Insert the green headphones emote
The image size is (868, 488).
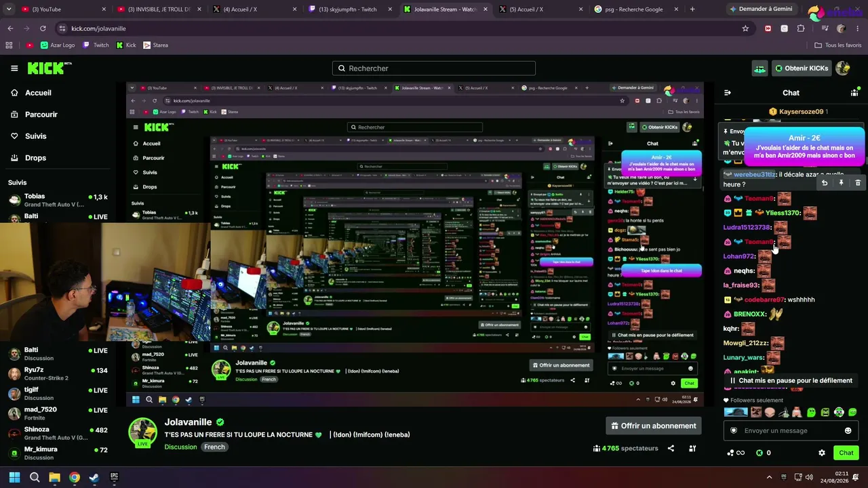(x=839, y=412)
